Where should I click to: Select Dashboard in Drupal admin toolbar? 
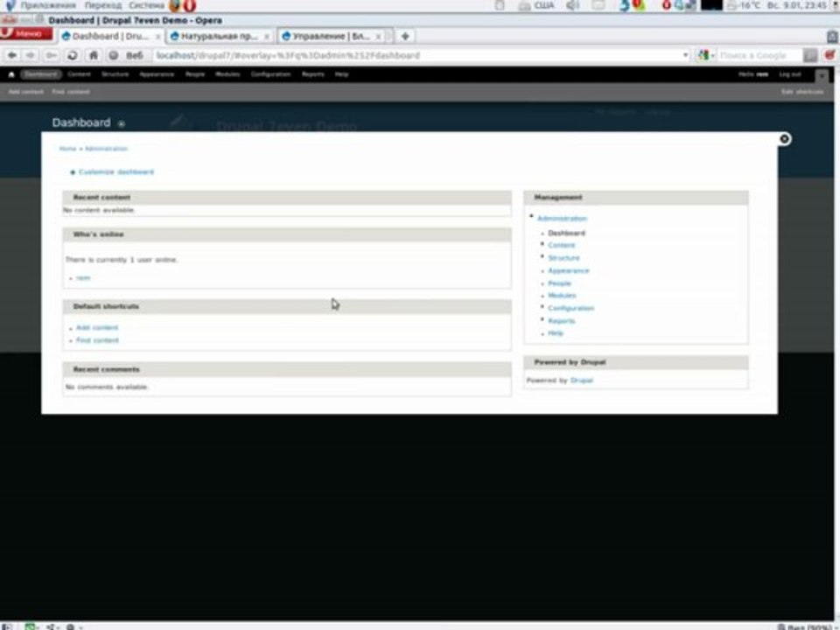(x=41, y=74)
